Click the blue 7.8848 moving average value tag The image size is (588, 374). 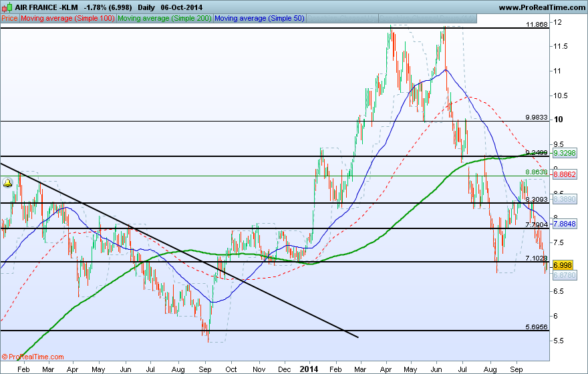(565, 224)
